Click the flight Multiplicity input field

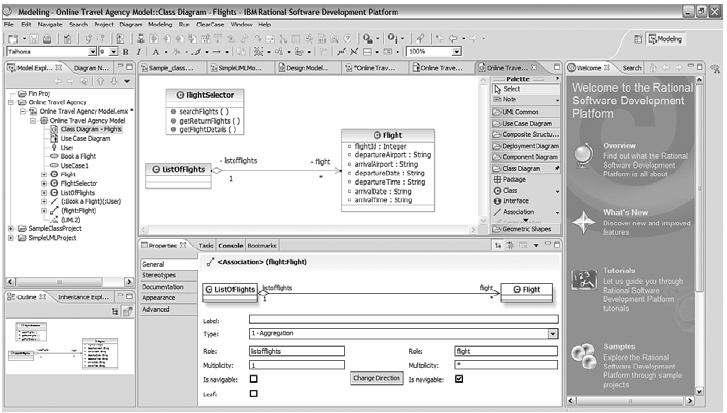coord(506,365)
